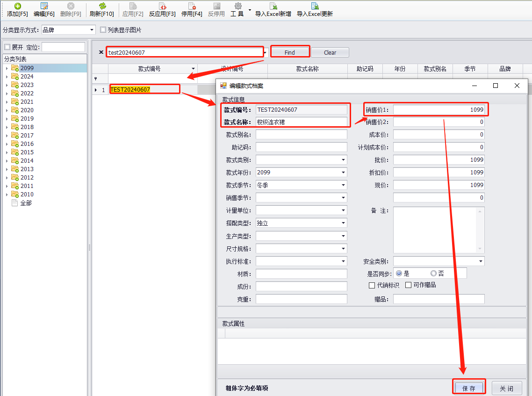Image resolution: width=532 pixels, height=396 pixels.
Task: Open the 生产类型 dropdown
Action: (343, 236)
